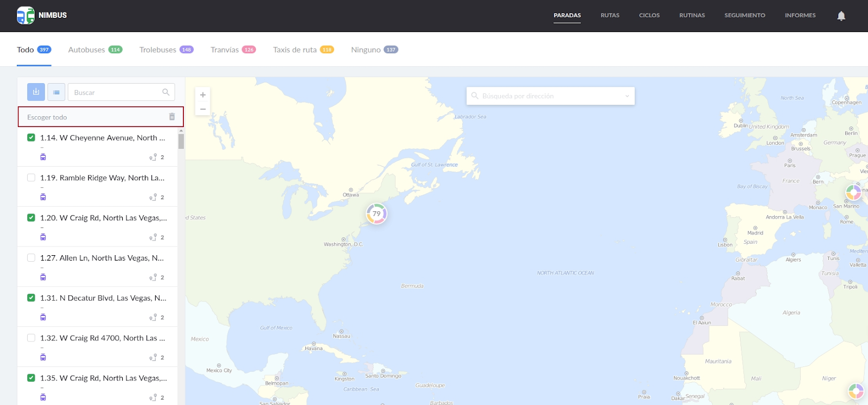
Task: Open stop 1.31 N Decatur Blvd
Action: tap(103, 298)
